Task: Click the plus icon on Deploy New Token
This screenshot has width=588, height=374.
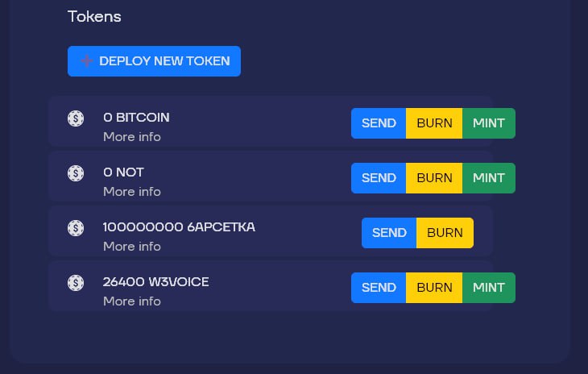Action: click(87, 61)
